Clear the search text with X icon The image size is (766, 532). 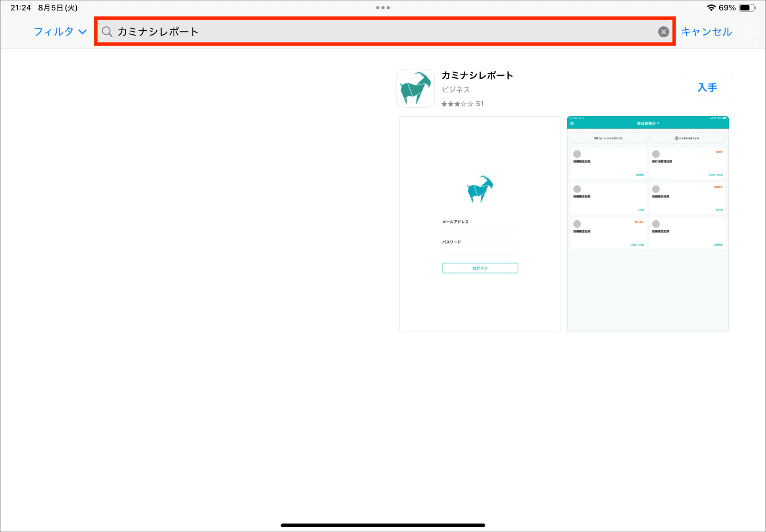coord(663,32)
